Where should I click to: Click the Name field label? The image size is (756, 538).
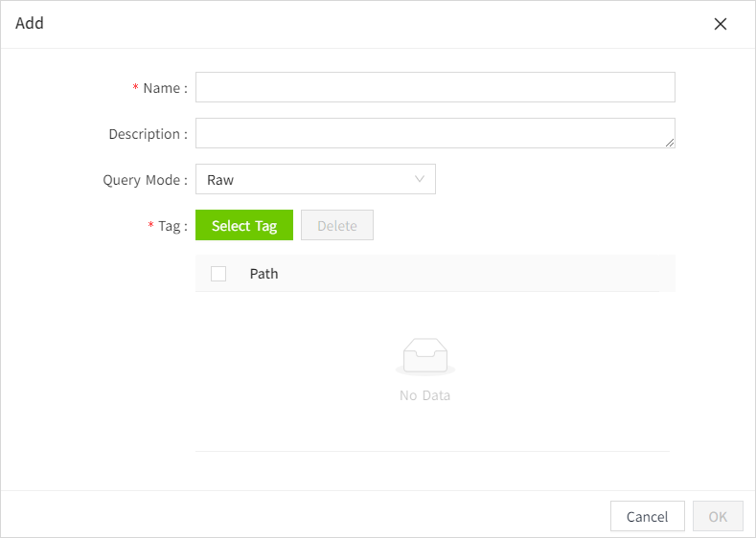[164, 88]
